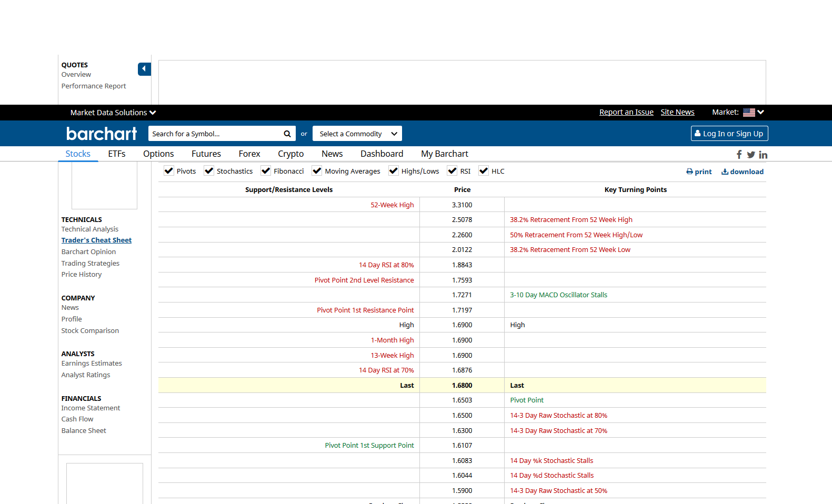Expand the Market Data Solutions menu
The width and height of the screenshot is (832, 504).
[x=113, y=113]
